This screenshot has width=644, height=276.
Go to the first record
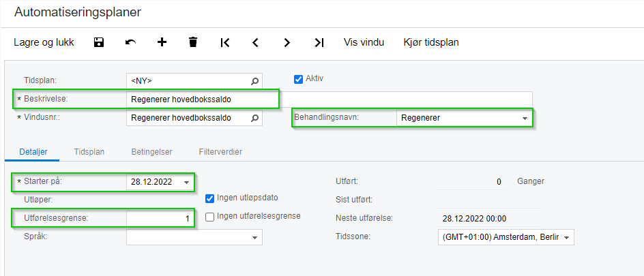point(224,42)
